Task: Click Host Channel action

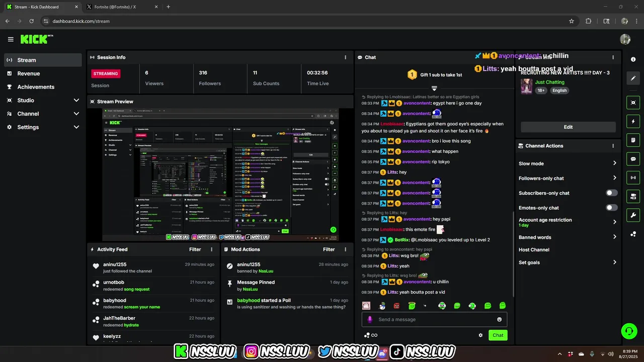Action: 534,250
